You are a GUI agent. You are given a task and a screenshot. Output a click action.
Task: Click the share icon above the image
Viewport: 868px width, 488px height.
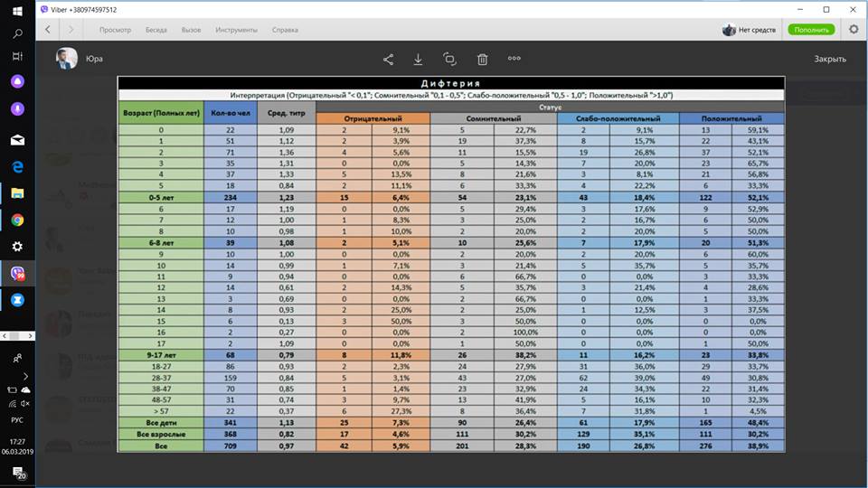(x=388, y=60)
